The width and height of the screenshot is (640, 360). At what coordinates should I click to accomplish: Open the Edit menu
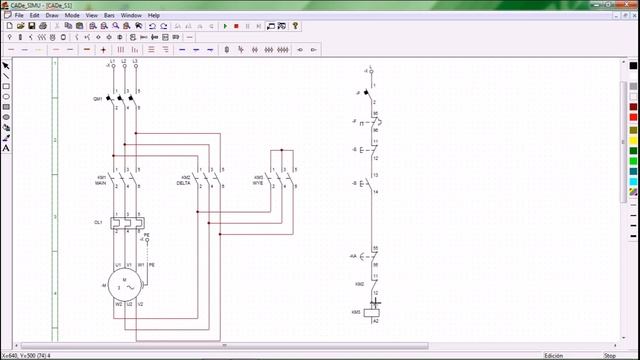coord(34,16)
